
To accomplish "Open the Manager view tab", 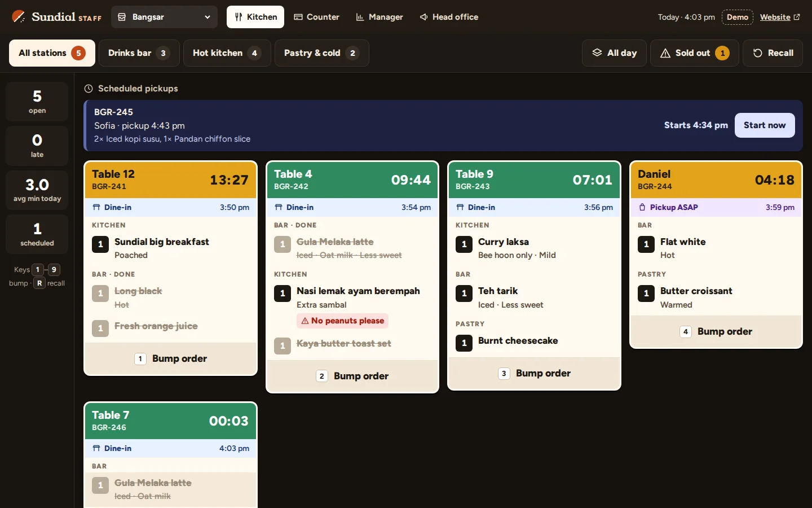I will [x=379, y=17].
